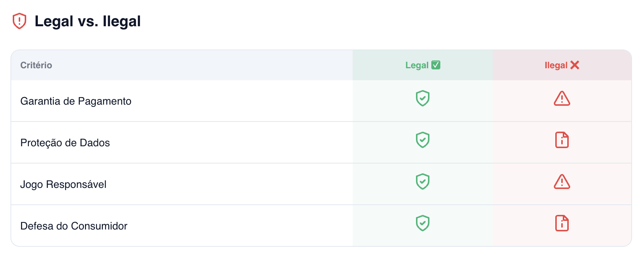
Task: Click the Garantia de Pagamento row label
Action: pyautogui.click(x=76, y=101)
